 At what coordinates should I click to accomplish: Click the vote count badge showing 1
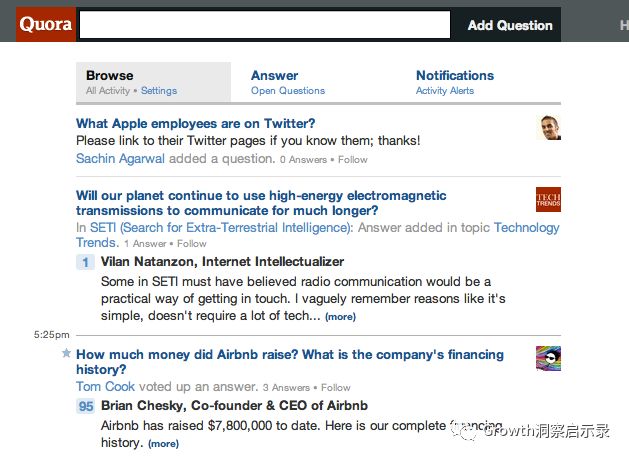[x=86, y=262]
